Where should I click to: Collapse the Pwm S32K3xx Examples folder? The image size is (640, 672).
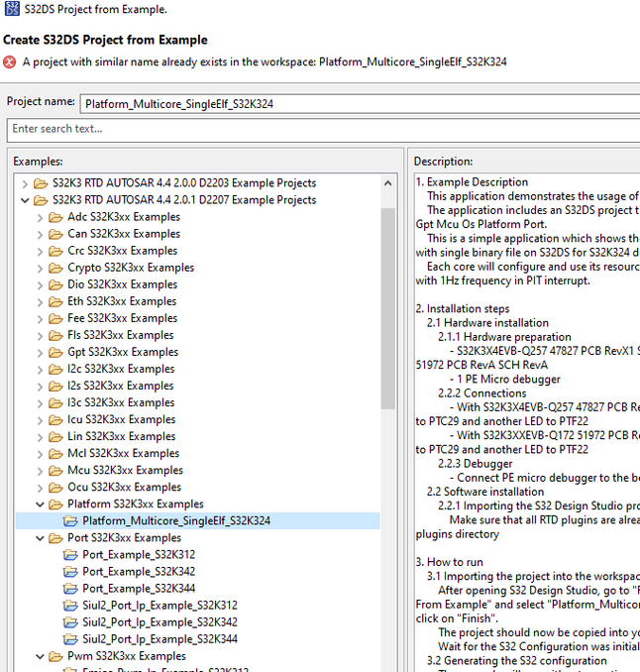coord(40,656)
